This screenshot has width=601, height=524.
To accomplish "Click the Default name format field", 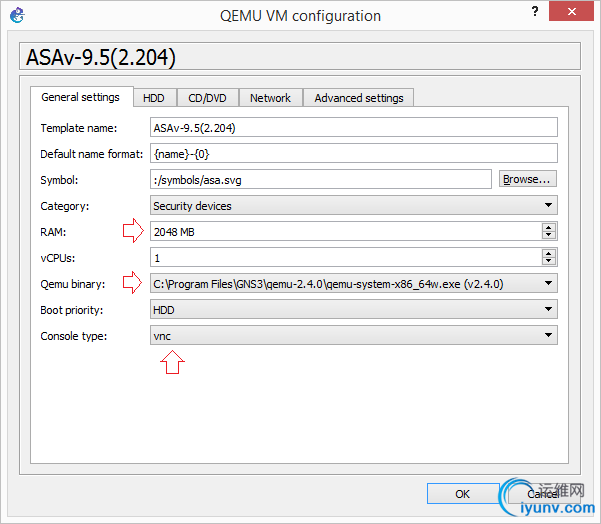I will point(353,153).
